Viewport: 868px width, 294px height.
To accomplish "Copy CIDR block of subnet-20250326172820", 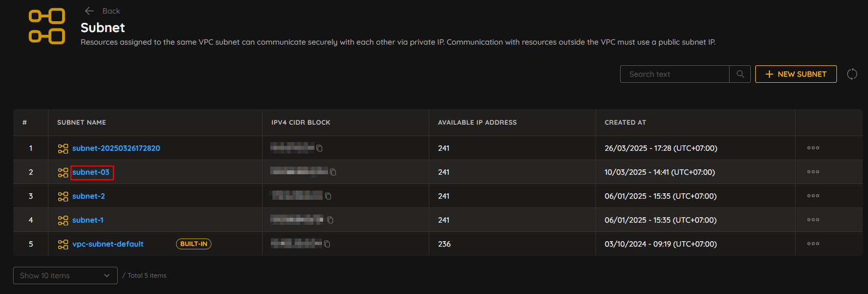I will point(320,148).
